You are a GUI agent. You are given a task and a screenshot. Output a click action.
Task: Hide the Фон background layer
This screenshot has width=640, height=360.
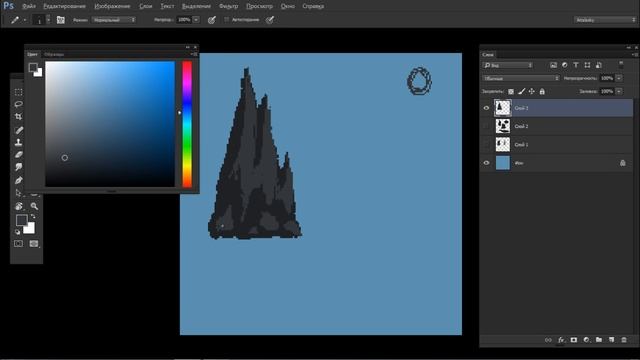(486, 163)
